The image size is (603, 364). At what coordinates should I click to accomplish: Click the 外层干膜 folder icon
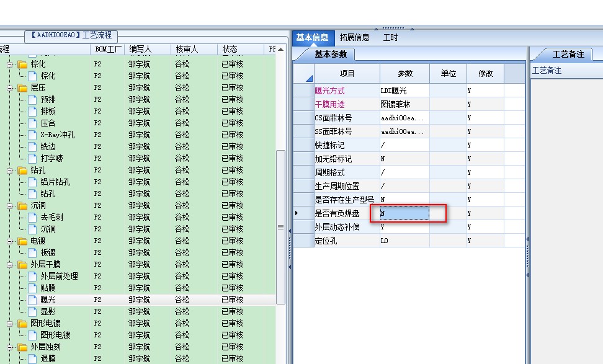[23, 264]
